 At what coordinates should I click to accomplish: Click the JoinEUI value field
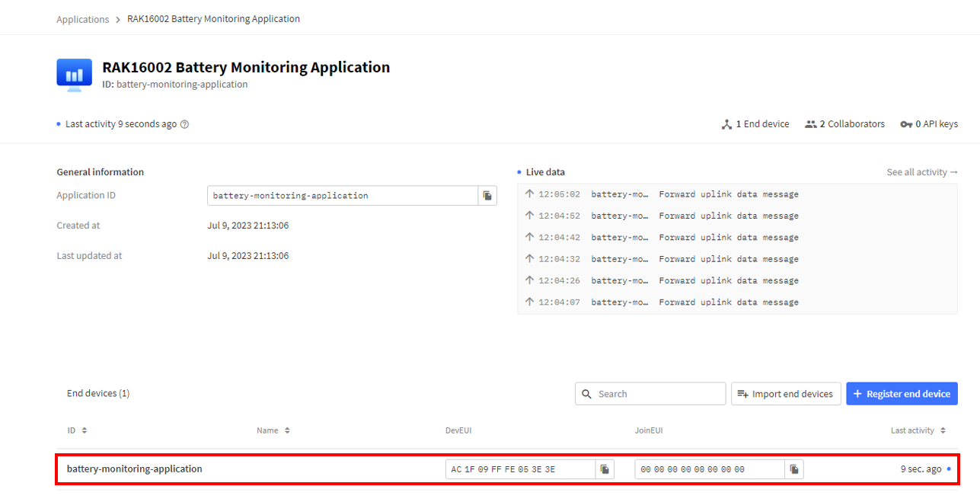coord(710,469)
